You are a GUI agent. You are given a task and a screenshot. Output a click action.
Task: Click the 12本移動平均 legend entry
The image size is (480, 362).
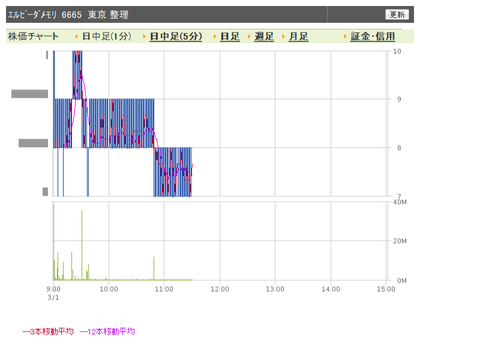107,331
